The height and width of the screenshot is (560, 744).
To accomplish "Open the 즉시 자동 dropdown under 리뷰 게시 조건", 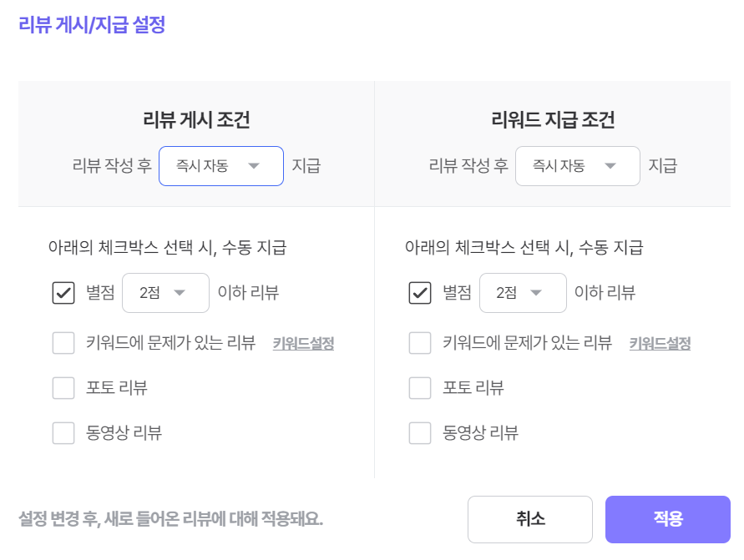I will [221, 166].
